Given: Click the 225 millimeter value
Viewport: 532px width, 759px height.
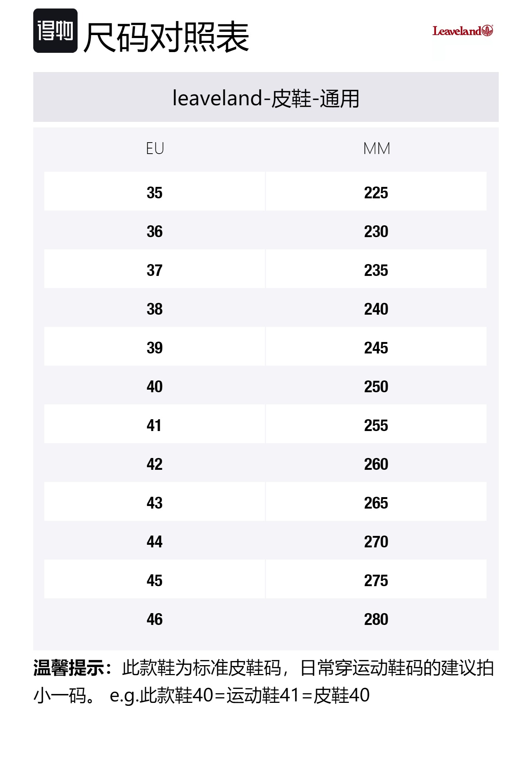Looking at the screenshot, I should point(376,192).
